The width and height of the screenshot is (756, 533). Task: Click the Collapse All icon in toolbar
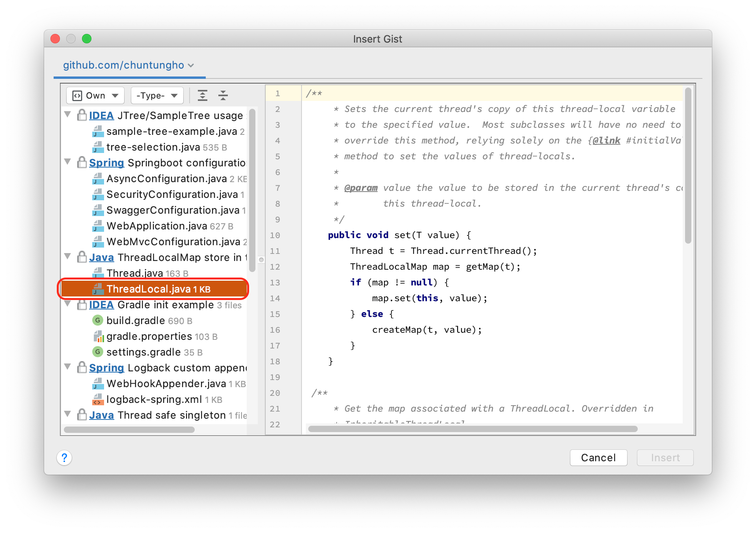pyautogui.click(x=223, y=95)
